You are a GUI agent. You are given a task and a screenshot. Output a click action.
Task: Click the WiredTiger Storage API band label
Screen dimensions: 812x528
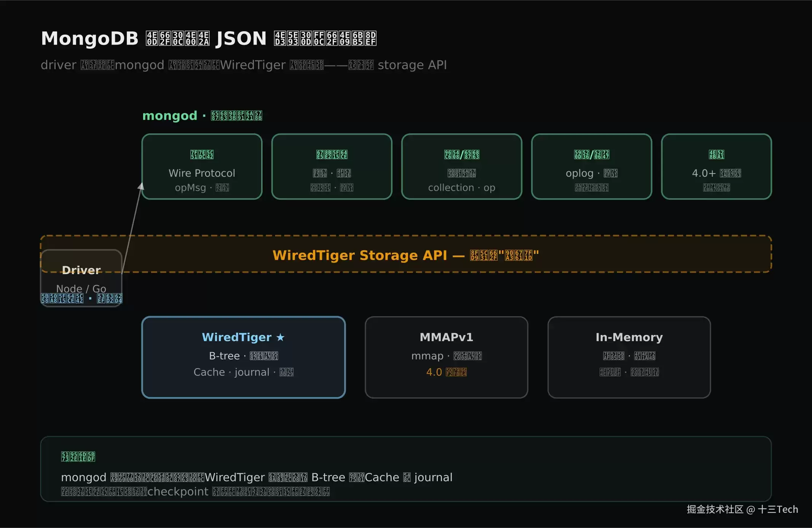pyautogui.click(x=406, y=255)
